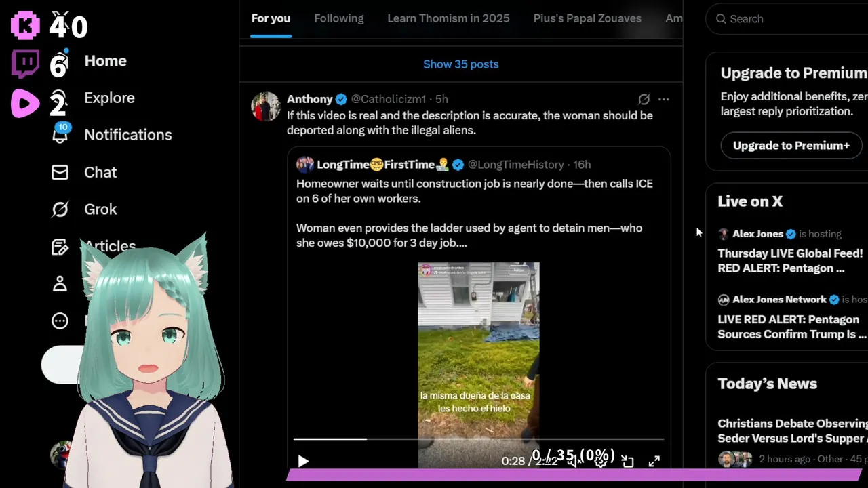Screen dimensions: 868x488
Task: Click Anthony's post text about the video
Action: pyautogui.click(x=470, y=123)
